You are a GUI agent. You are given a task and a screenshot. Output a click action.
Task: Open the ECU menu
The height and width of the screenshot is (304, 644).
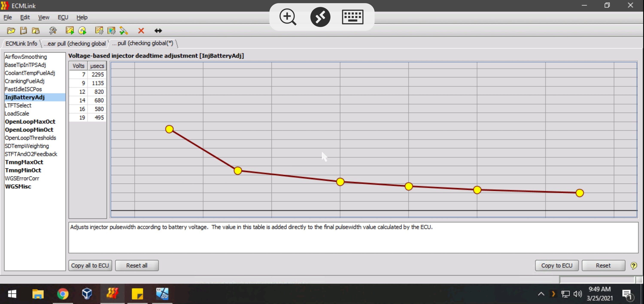[x=63, y=17]
